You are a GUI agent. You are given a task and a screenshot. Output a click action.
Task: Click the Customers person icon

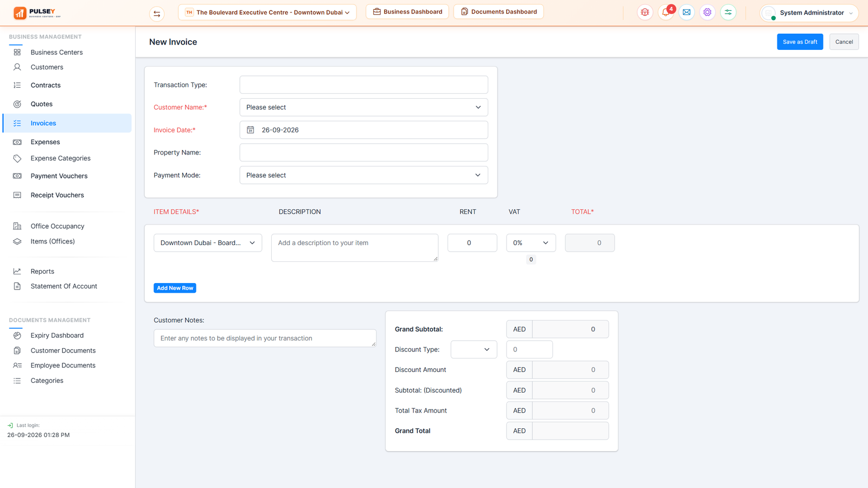tap(17, 67)
